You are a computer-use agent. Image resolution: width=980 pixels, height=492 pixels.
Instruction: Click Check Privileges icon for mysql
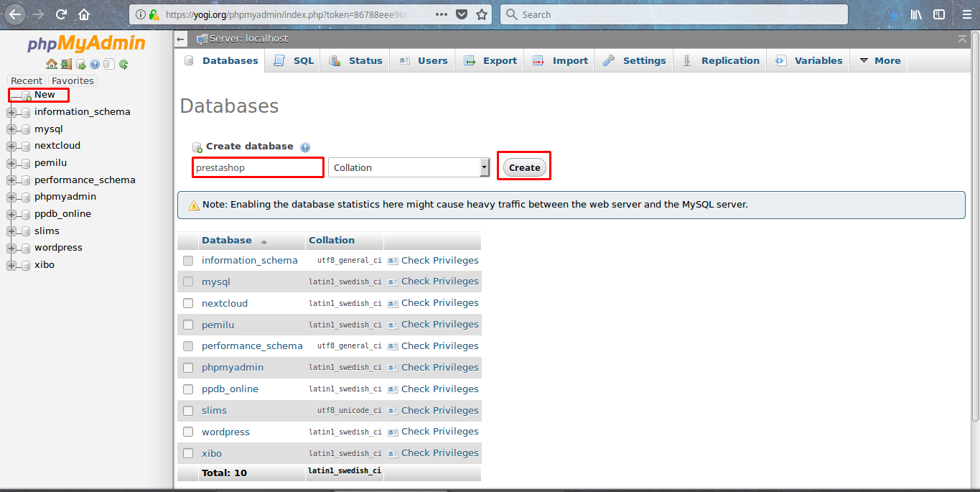pos(393,282)
